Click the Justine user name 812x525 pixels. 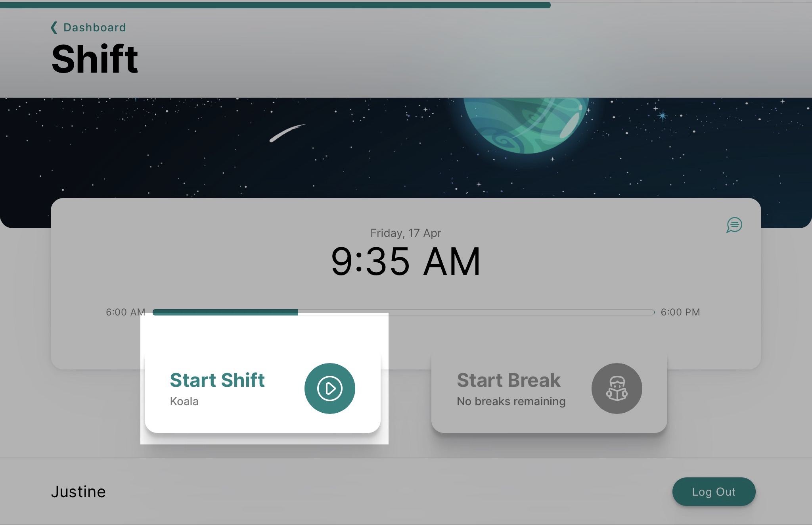[79, 492]
